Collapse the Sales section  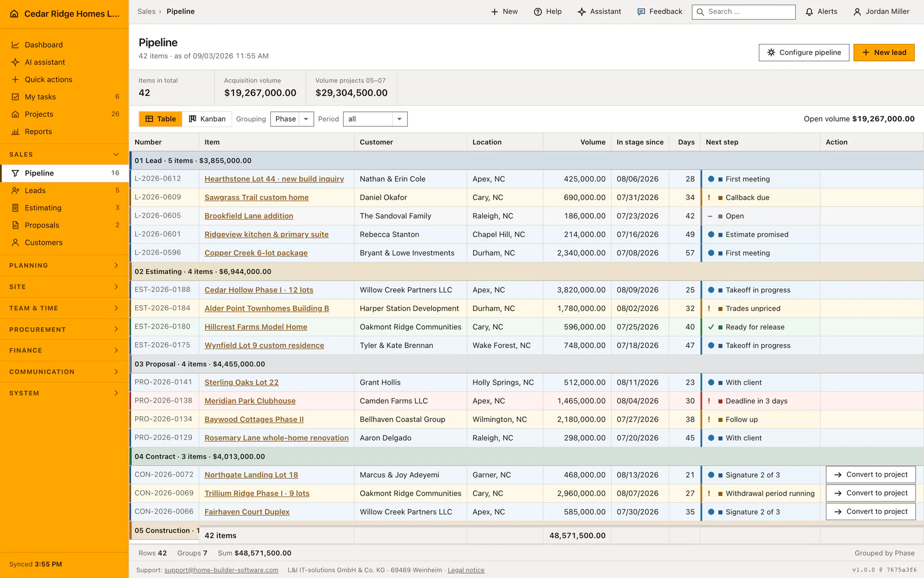64,155
